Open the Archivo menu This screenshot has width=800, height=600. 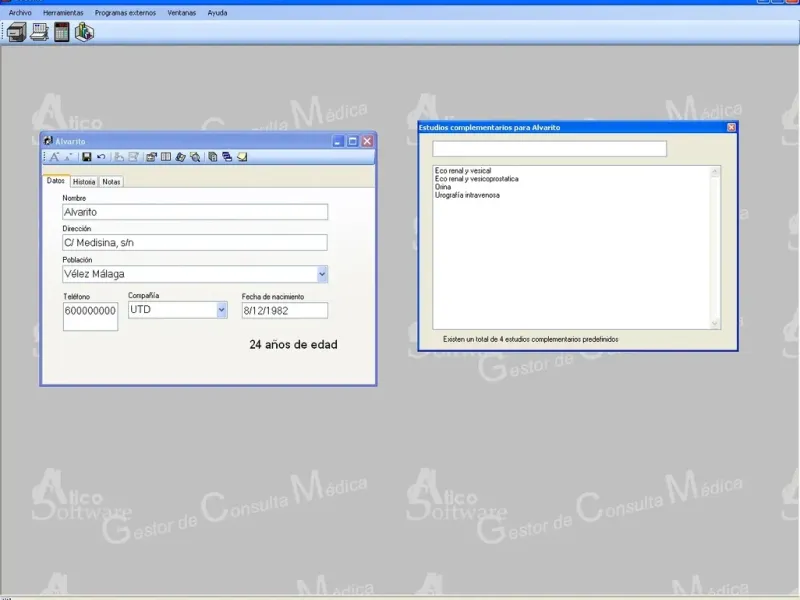point(20,13)
